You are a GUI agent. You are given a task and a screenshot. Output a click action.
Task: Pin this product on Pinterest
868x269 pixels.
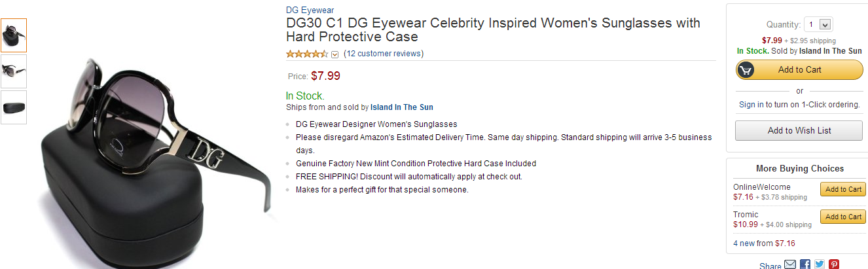pos(834,264)
